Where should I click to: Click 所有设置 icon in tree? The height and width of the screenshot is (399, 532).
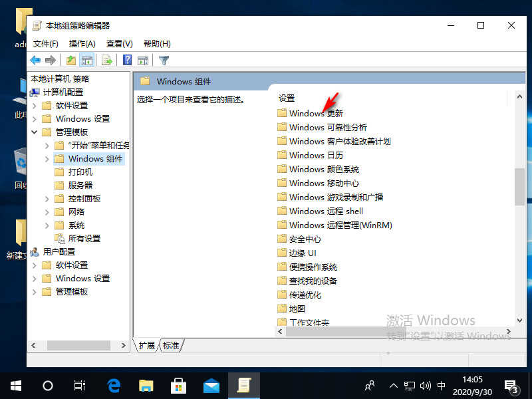[x=60, y=239]
